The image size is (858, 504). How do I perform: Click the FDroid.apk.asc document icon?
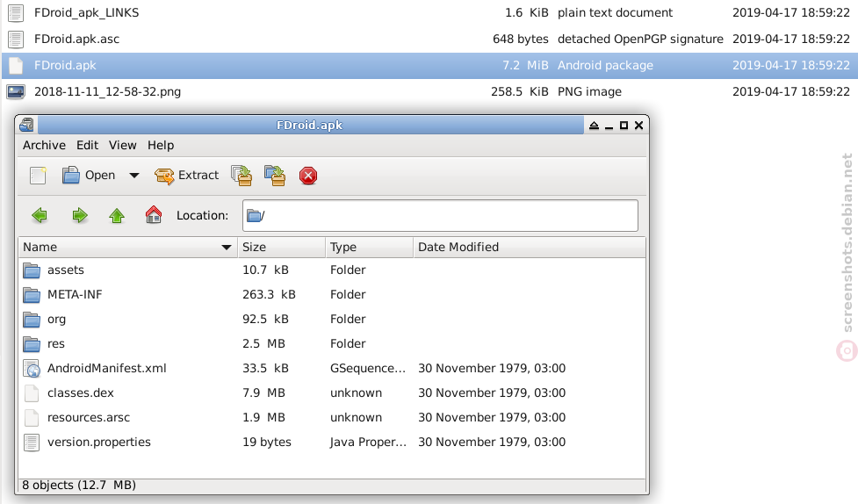tap(16, 40)
